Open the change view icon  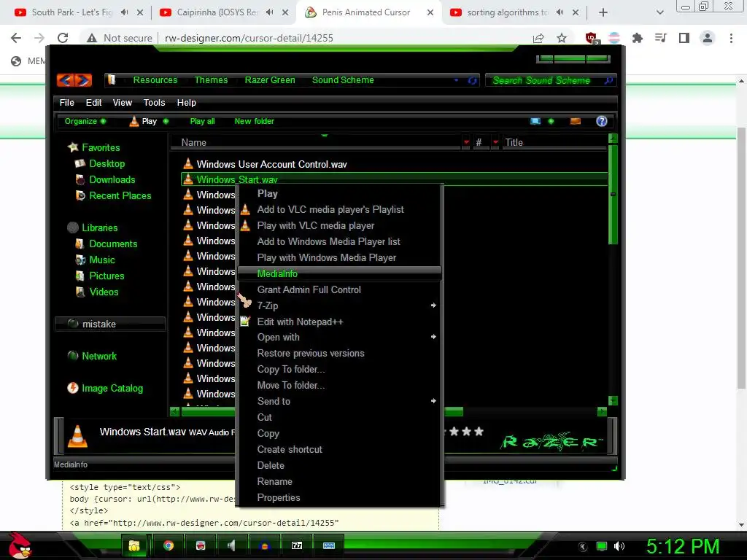click(x=535, y=122)
